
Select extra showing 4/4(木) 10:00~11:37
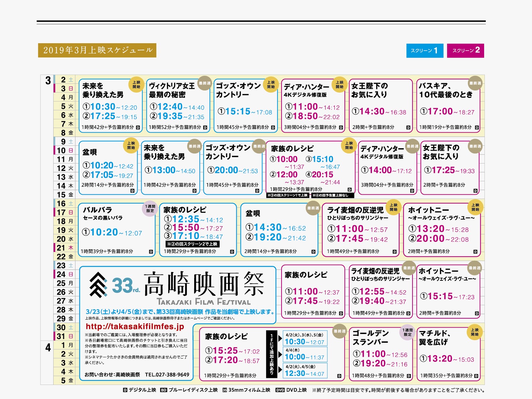tap(305, 354)
